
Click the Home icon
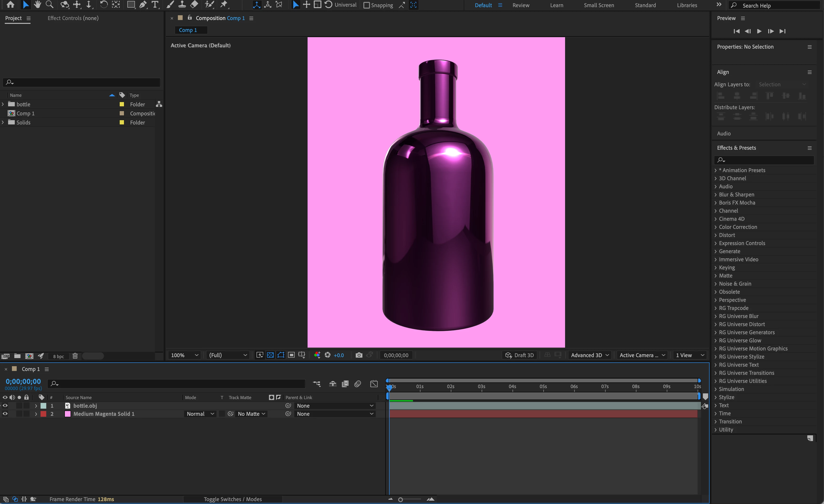pos(10,4)
